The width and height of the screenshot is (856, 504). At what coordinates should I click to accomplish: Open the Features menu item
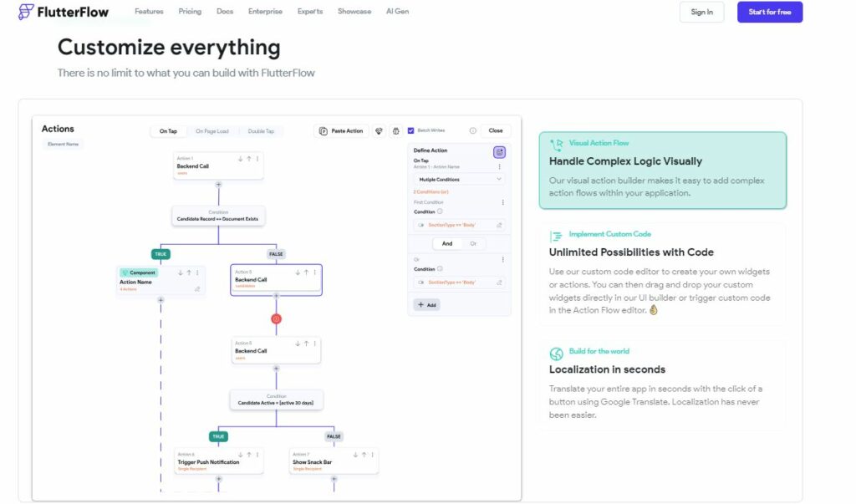pos(149,12)
